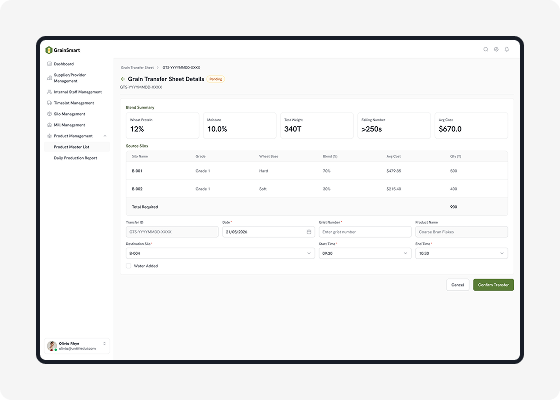This screenshot has width=560, height=400.
Task: Click the Transfer ID field
Action: tap(172, 232)
